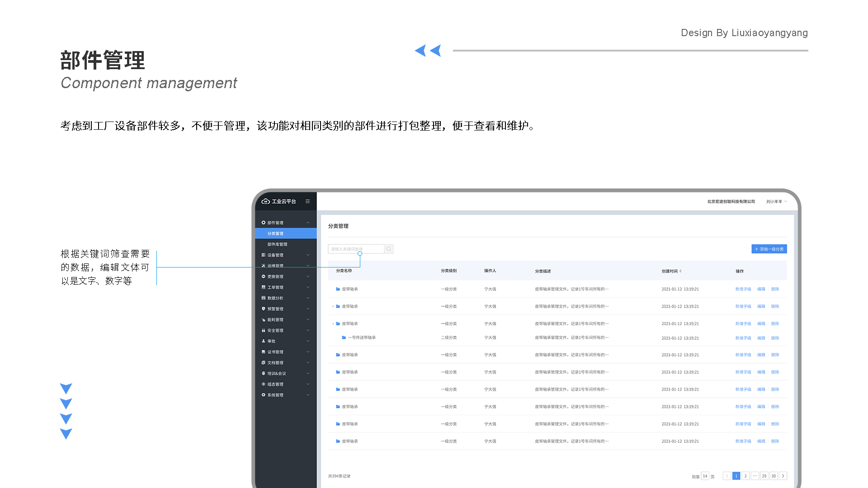868x488 pixels.
Task: Click the 系统管理 gear icon
Action: click(264, 395)
